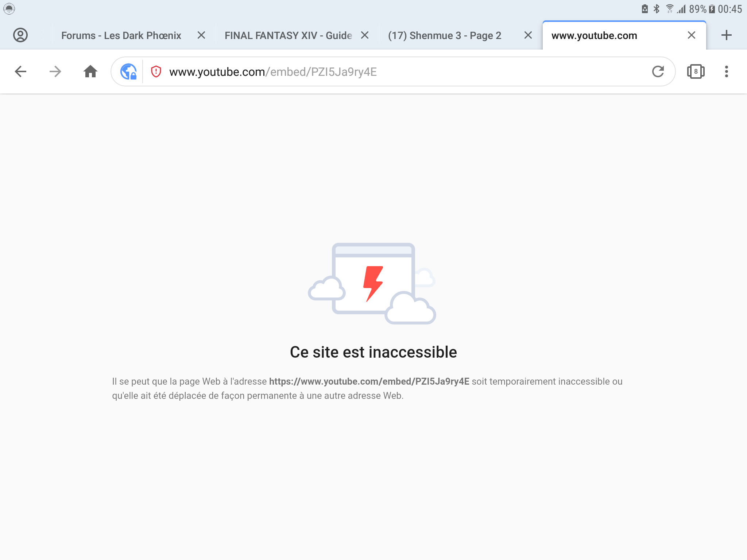Switch to (17) Shenmue 3 - Page 2 tab
This screenshot has height=560, width=747.
445,35
